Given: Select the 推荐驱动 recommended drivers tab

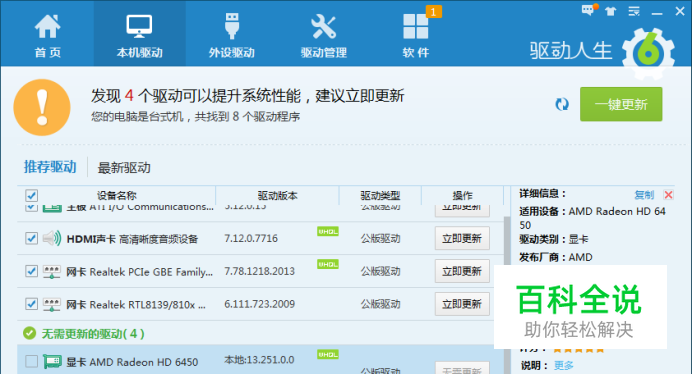Looking at the screenshot, I should [50, 167].
